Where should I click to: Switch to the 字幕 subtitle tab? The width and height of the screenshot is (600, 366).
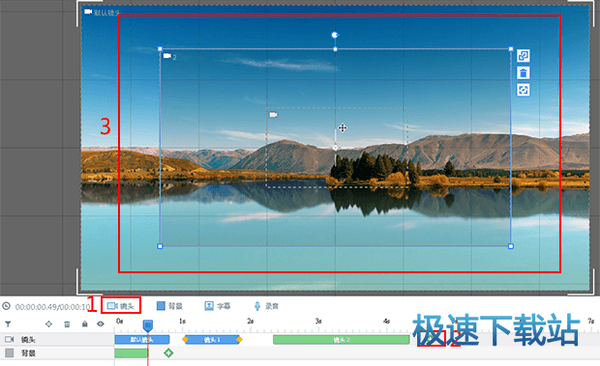pos(217,306)
